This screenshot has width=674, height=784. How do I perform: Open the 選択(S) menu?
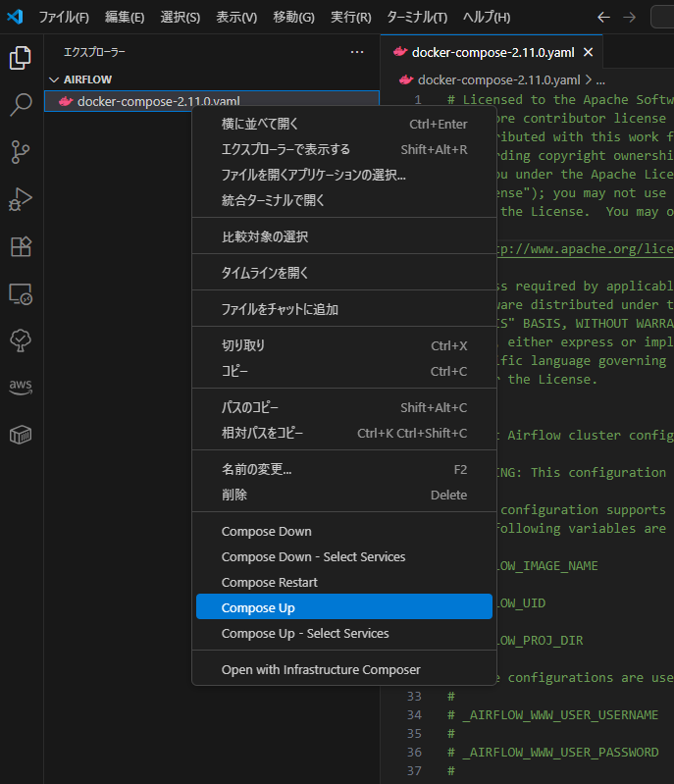tap(180, 18)
